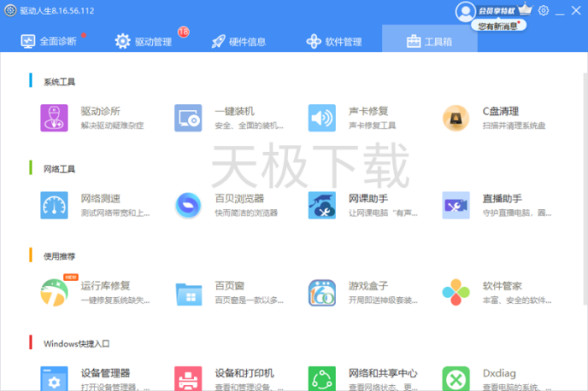The image size is (588, 391).
Task: Select the 工具箱 tab
Action: [429, 39]
